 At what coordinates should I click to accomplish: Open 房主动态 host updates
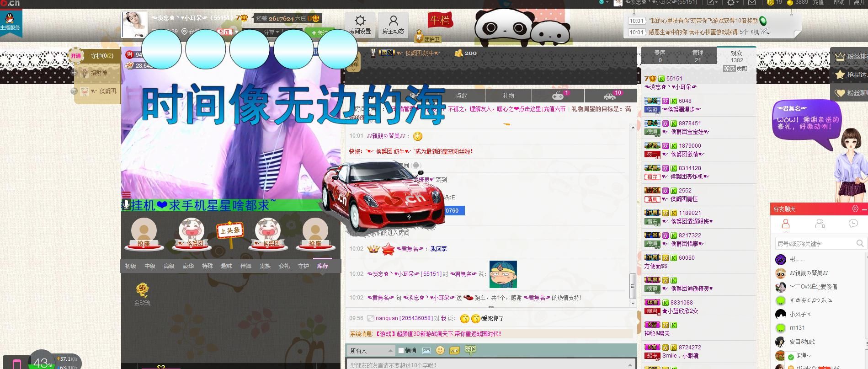393,25
